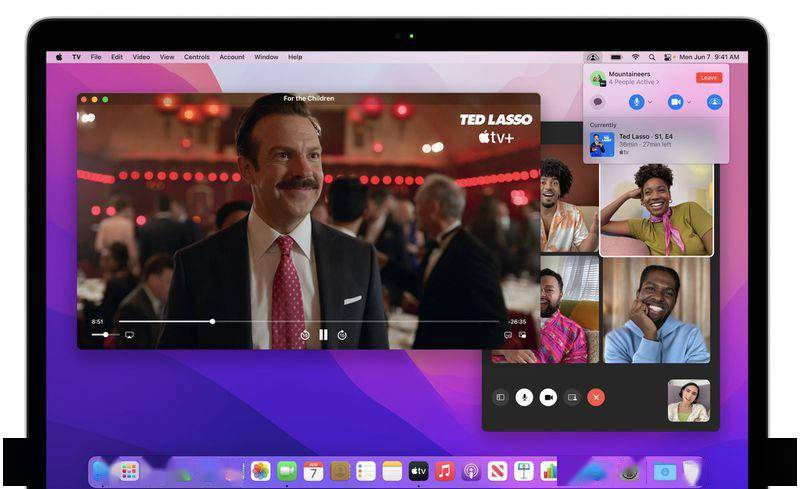This screenshot has width=800, height=489.
Task: Open the View menu
Action: click(x=167, y=57)
